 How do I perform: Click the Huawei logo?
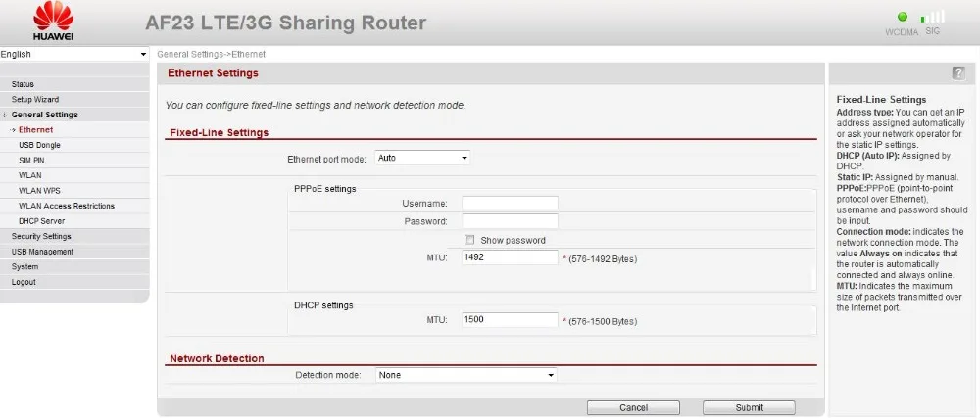tap(53, 22)
